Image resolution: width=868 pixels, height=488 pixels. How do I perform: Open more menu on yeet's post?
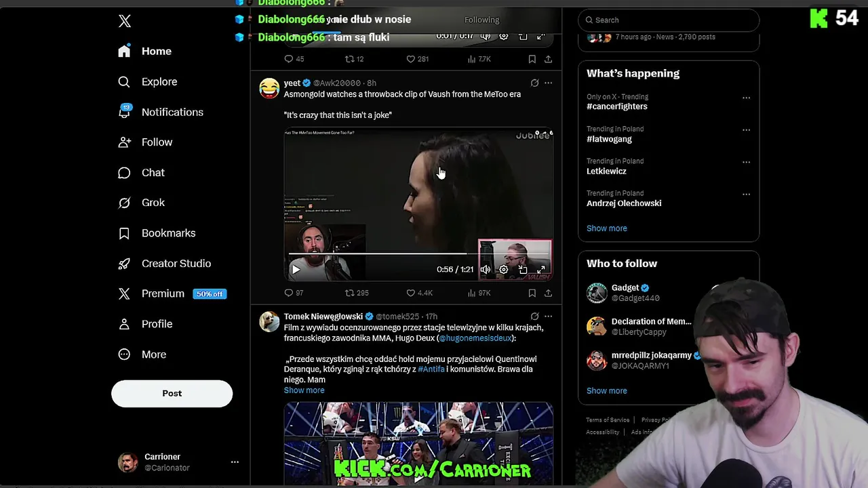[x=548, y=83]
